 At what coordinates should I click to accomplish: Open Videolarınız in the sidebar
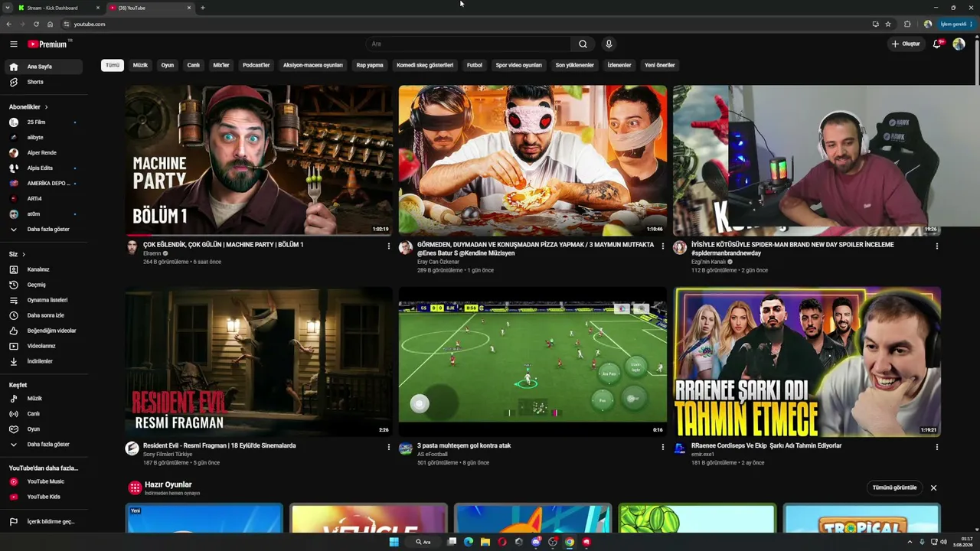pyautogui.click(x=43, y=346)
